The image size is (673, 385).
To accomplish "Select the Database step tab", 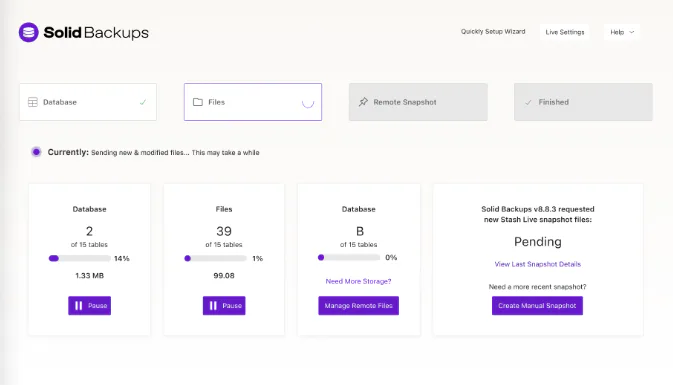I will tap(88, 102).
